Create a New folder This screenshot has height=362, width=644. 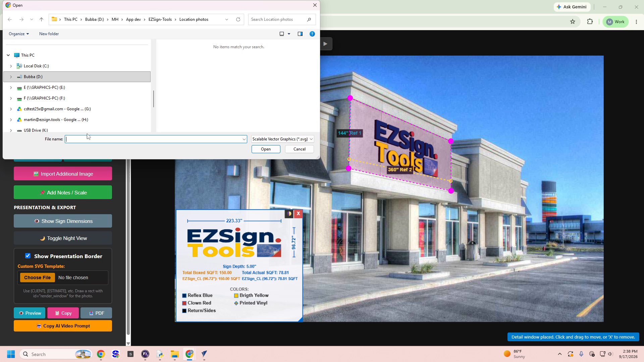coord(49,34)
